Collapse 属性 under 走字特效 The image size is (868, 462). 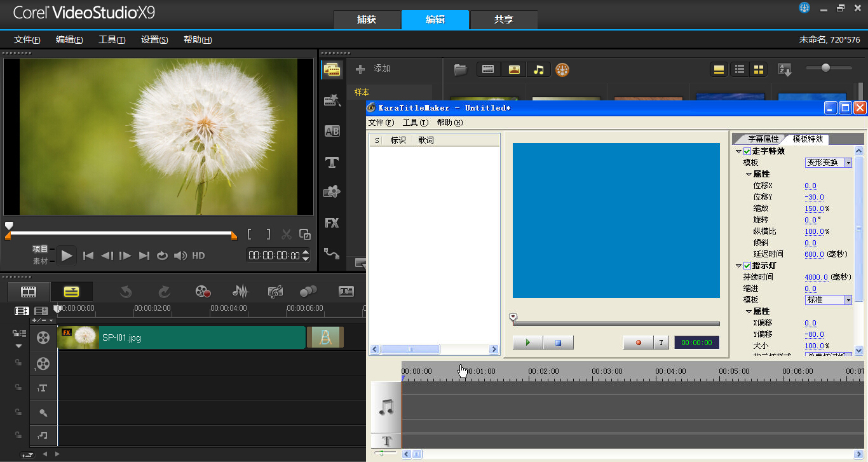pyautogui.click(x=749, y=174)
